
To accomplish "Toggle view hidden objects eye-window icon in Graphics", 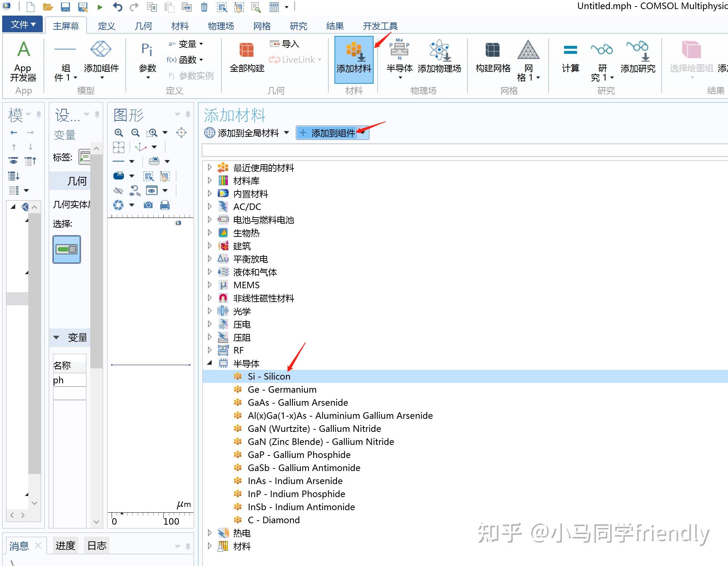I will 151,190.
